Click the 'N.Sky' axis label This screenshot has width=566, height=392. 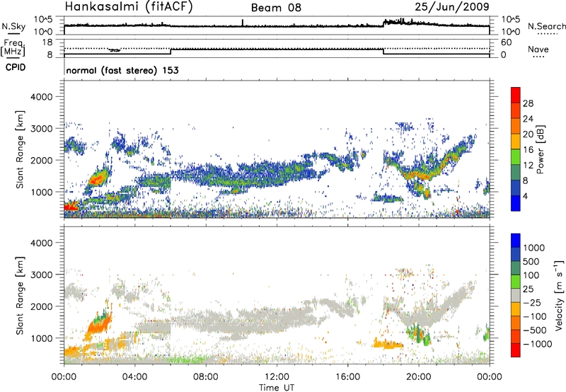pos(13,27)
